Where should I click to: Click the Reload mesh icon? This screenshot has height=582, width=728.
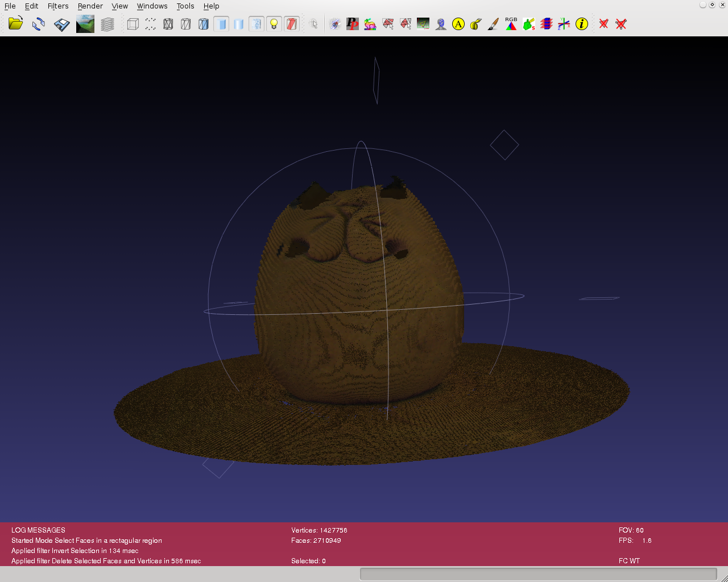click(39, 24)
